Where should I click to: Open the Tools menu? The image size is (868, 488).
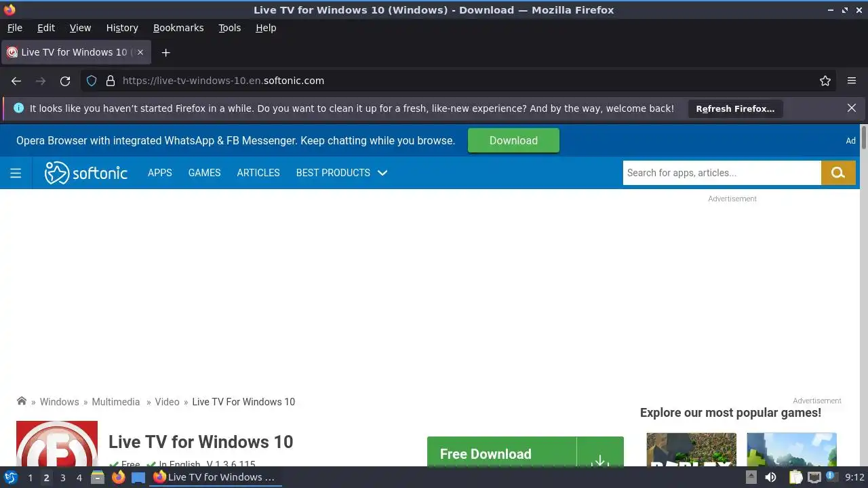tap(230, 28)
